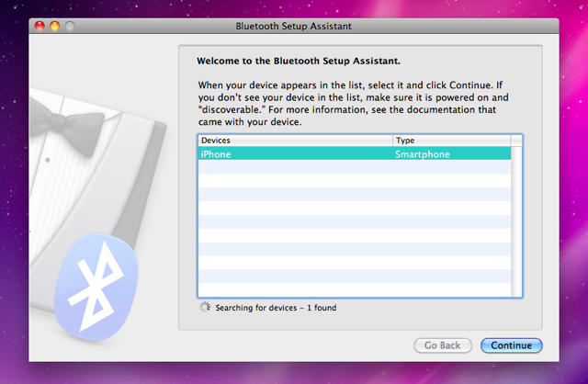Click the Bluetooth logo icon

pyautogui.click(x=95, y=285)
